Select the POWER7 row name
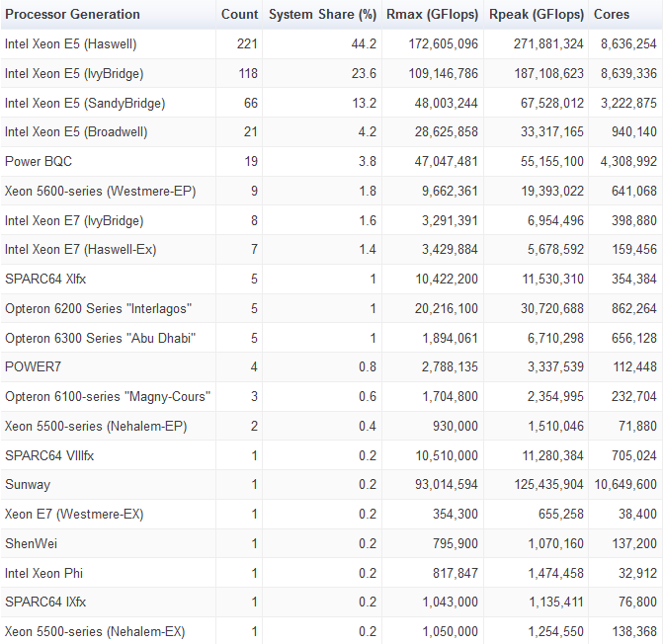664x644 pixels. [x=33, y=366]
